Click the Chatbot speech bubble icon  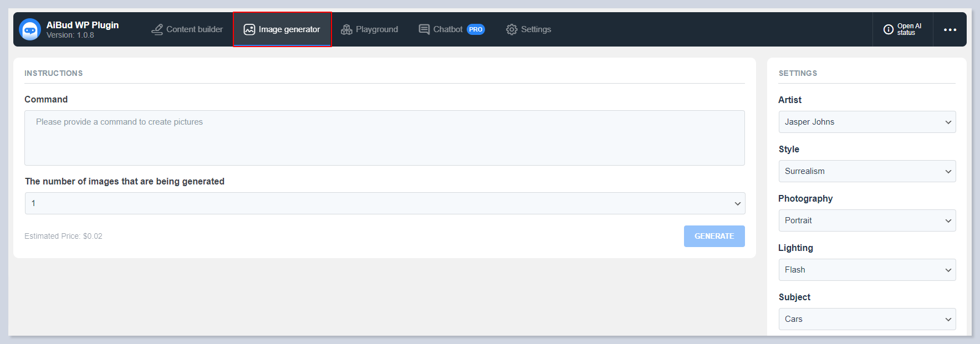point(424,29)
